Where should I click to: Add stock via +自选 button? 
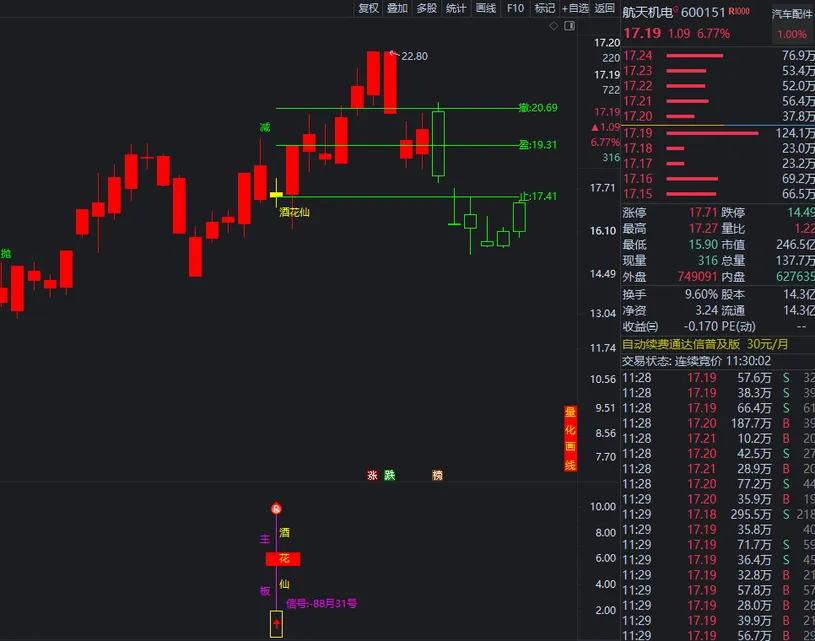coord(576,8)
